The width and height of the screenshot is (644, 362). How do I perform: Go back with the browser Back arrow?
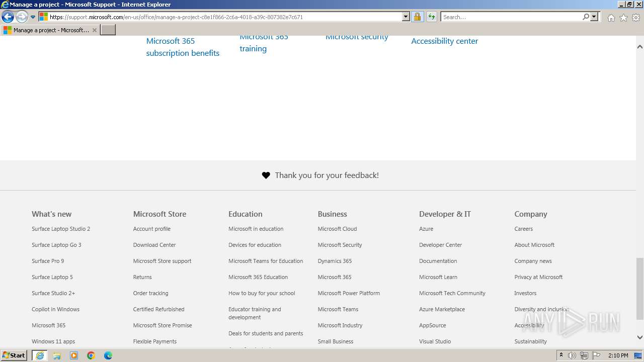[8, 17]
